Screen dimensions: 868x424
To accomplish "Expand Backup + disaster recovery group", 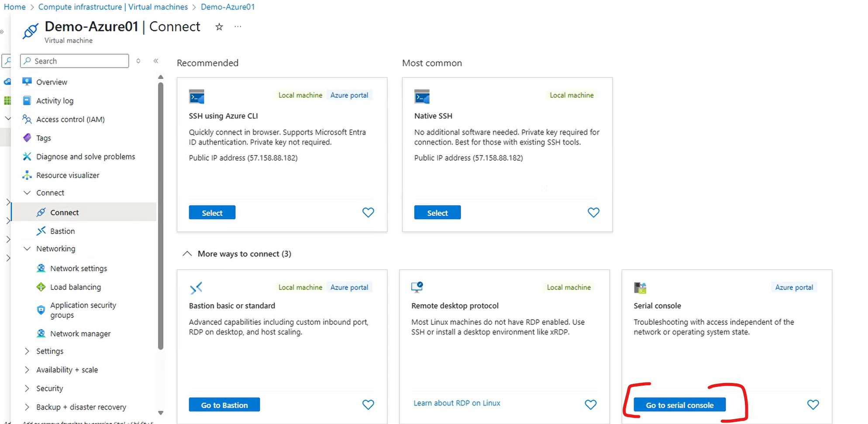I will click(x=27, y=407).
